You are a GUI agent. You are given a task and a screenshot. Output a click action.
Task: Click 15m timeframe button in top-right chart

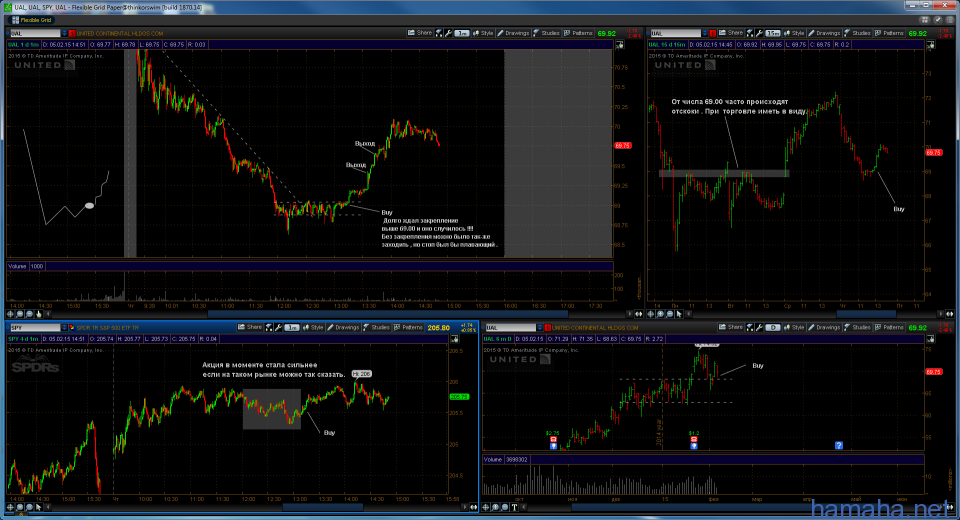tap(773, 33)
